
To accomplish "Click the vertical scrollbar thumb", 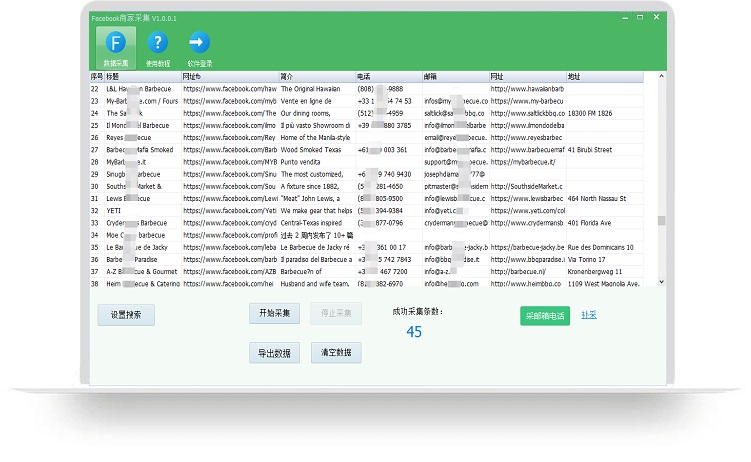I will [x=661, y=220].
